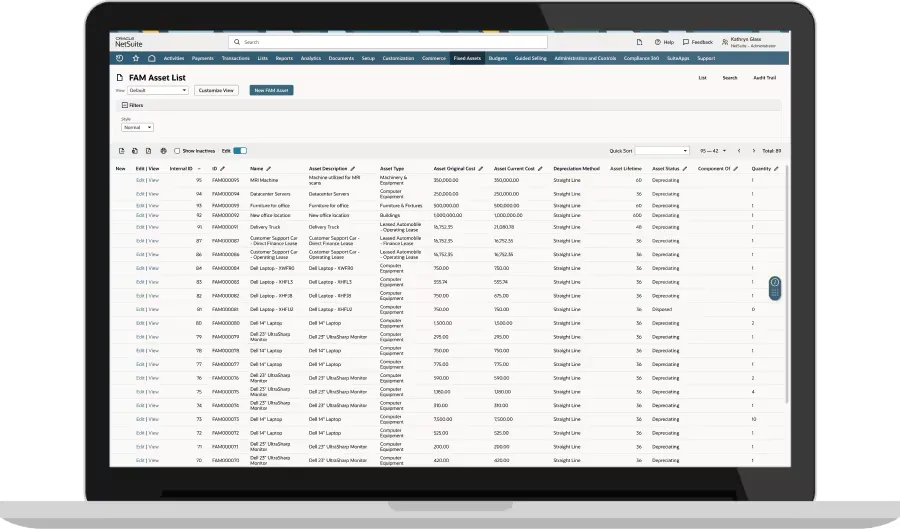Click the third export document icon above list
The image size is (900, 529).
pyautogui.click(x=149, y=151)
